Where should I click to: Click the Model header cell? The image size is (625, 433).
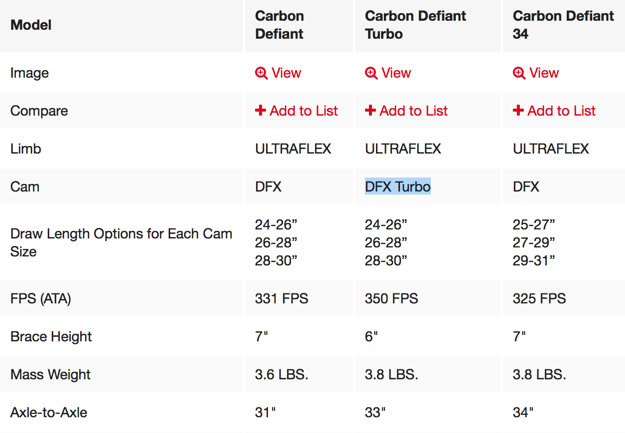(x=31, y=25)
